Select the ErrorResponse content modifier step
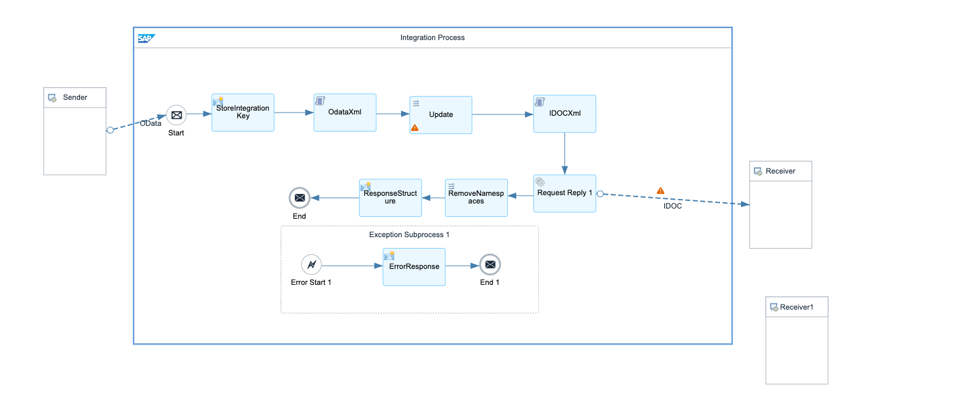980x419 pixels. [414, 267]
